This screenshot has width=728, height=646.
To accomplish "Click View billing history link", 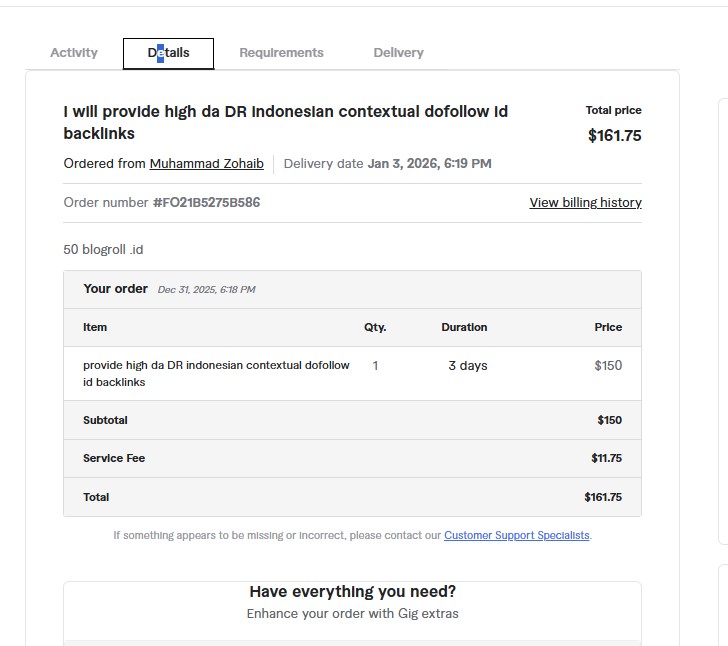I will (585, 203).
